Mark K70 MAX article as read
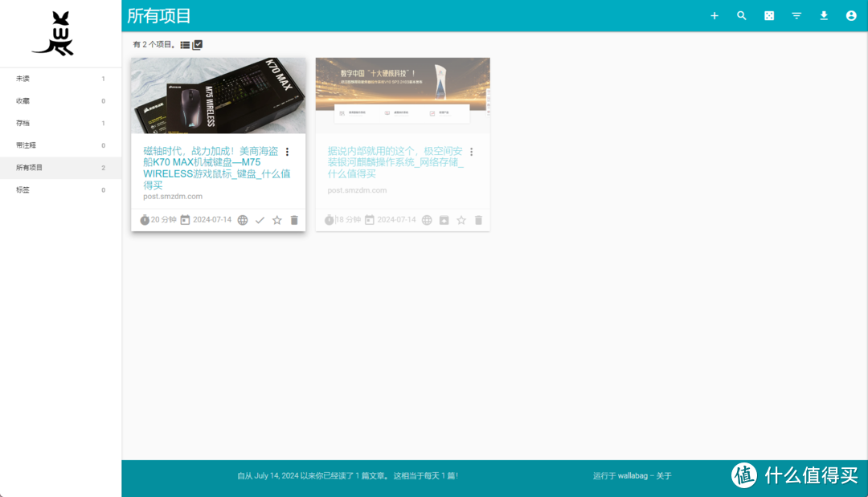The height and width of the screenshot is (497, 868). (260, 220)
